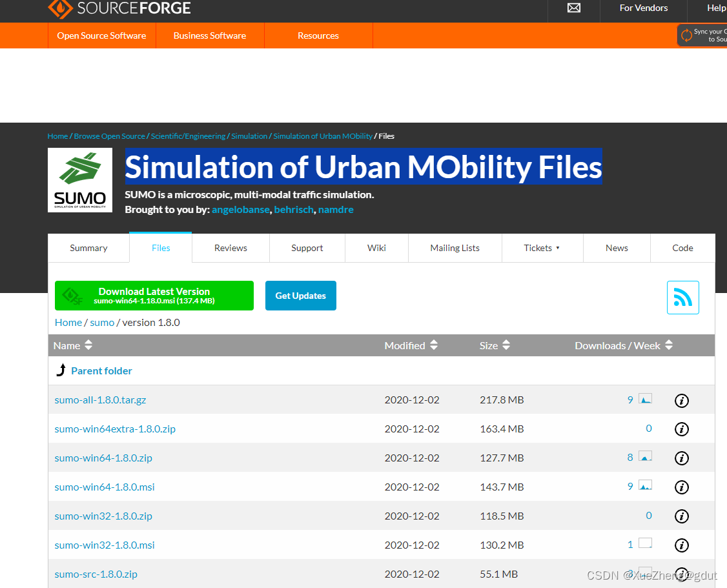
Task: Open the News tab
Action: pos(617,248)
